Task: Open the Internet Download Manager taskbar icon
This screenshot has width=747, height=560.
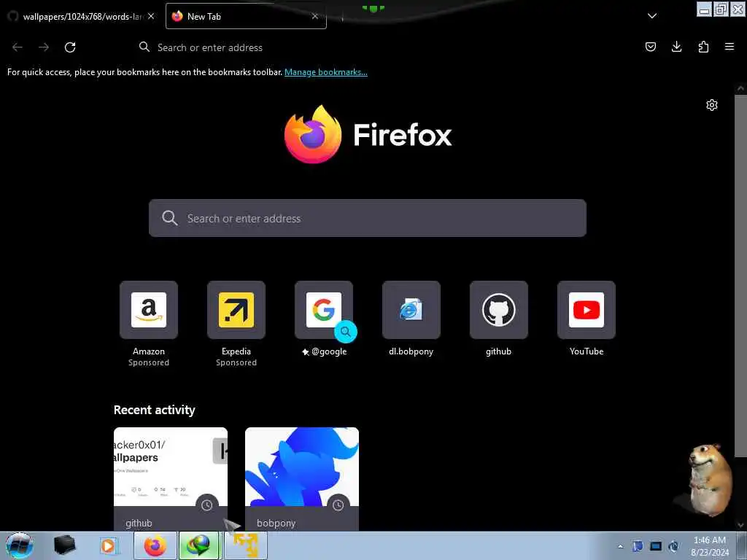Action: pos(199,545)
